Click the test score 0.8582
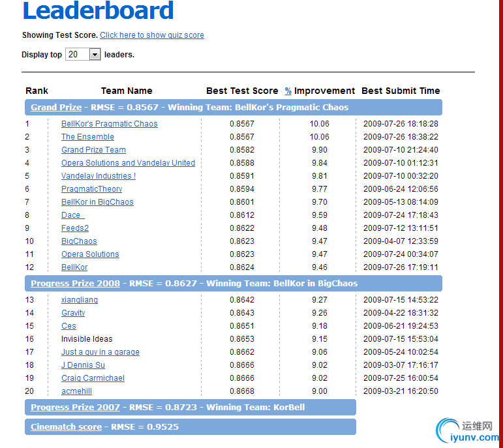This screenshot has height=448, width=503. (242, 150)
